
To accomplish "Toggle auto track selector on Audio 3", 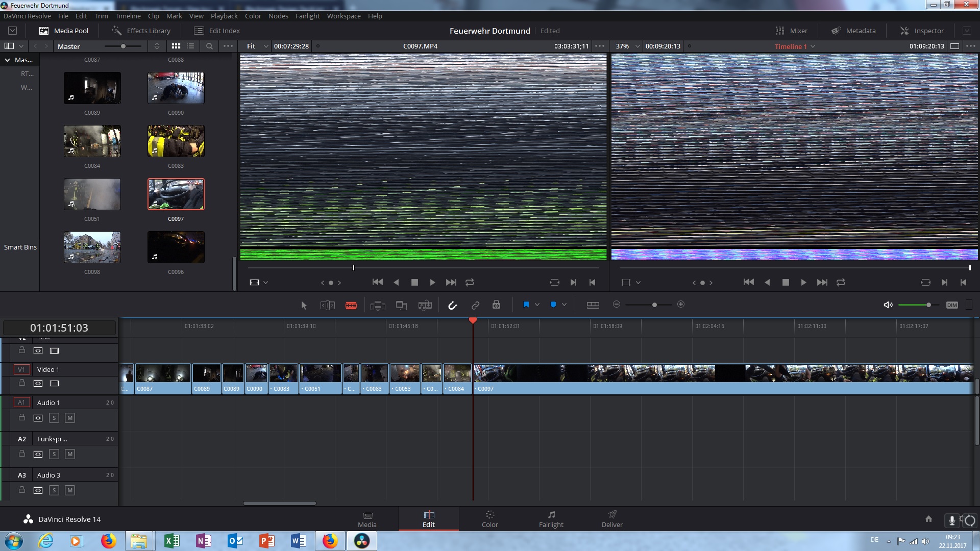I will (x=38, y=490).
